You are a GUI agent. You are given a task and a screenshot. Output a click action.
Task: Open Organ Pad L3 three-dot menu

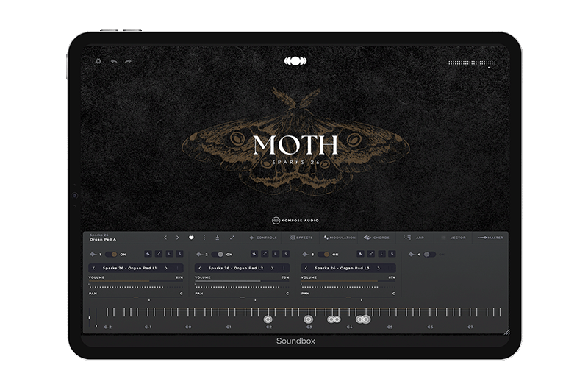(x=390, y=268)
